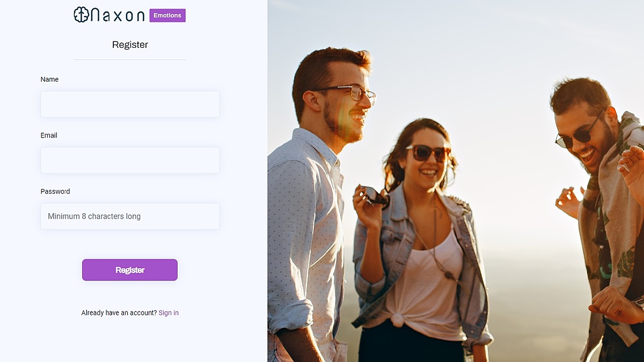Focus the Password input field
This screenshot has width=644, height=362.
(130, 216)
